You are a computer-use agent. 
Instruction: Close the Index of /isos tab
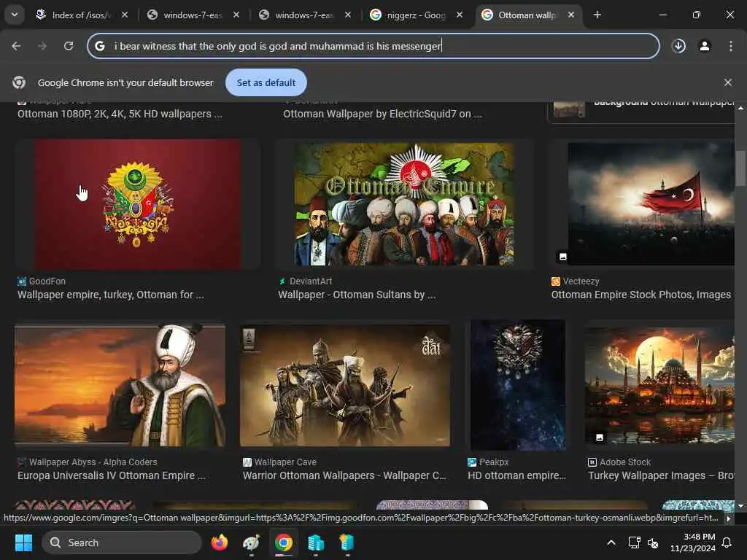click(x=125, y=15)
